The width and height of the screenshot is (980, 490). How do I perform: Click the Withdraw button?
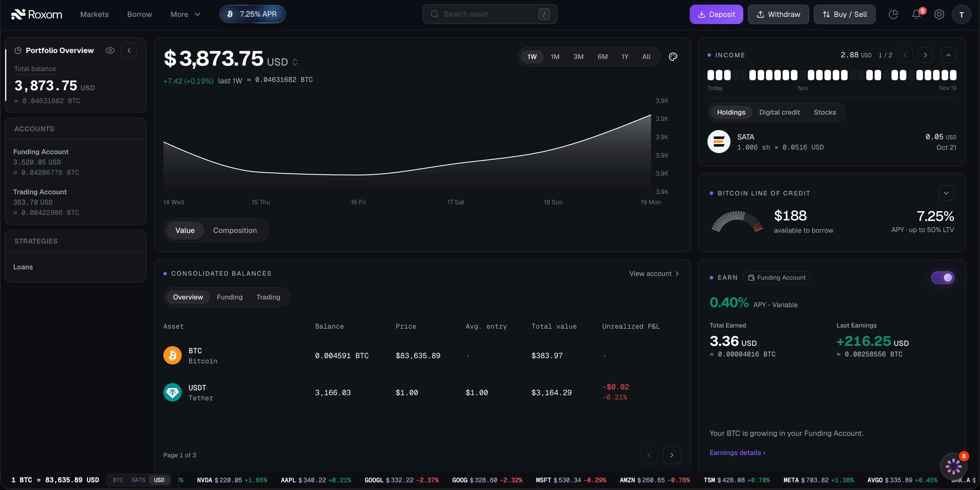pyautogui.click(x=778, y=14)
